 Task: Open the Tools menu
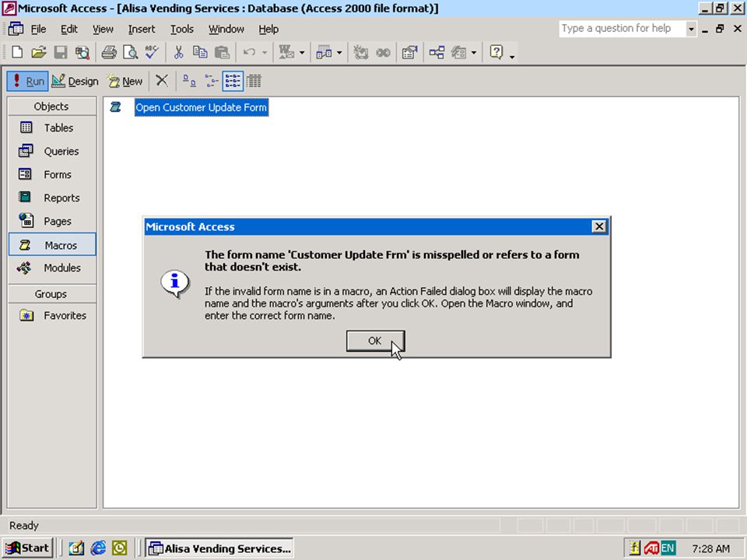(x=182, y=29)
